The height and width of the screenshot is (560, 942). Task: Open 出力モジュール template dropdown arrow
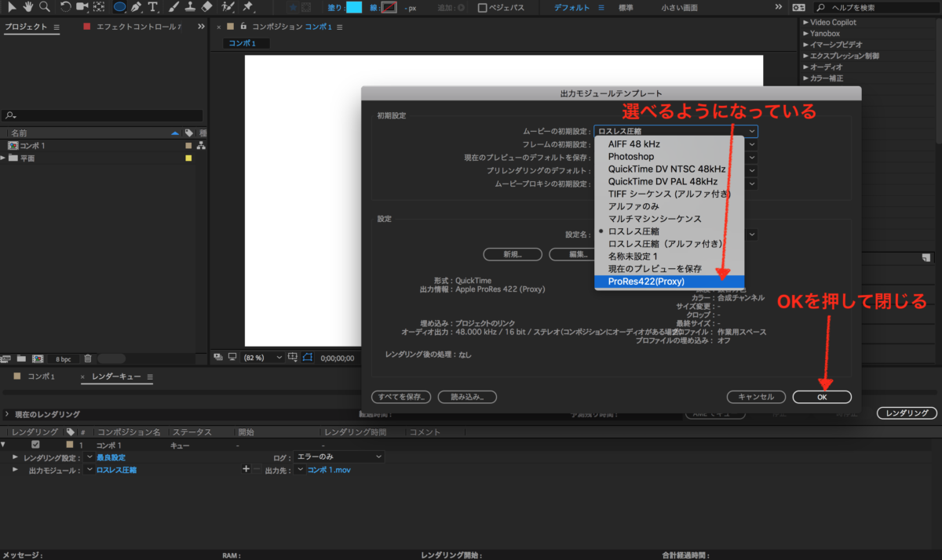[89, 470]
